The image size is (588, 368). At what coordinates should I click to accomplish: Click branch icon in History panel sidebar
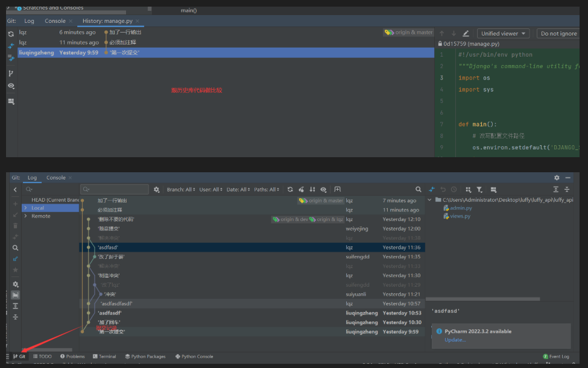(11, 73)
